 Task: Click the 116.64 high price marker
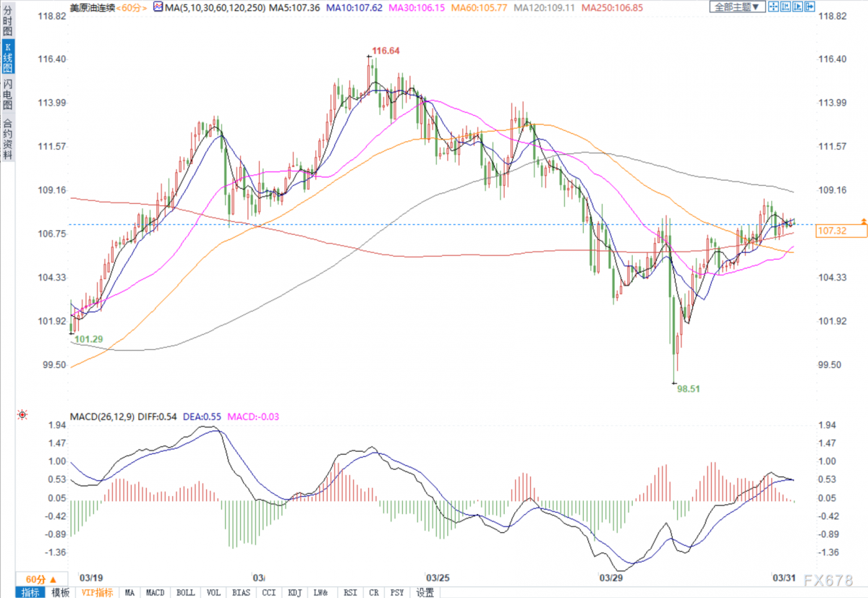386,51
